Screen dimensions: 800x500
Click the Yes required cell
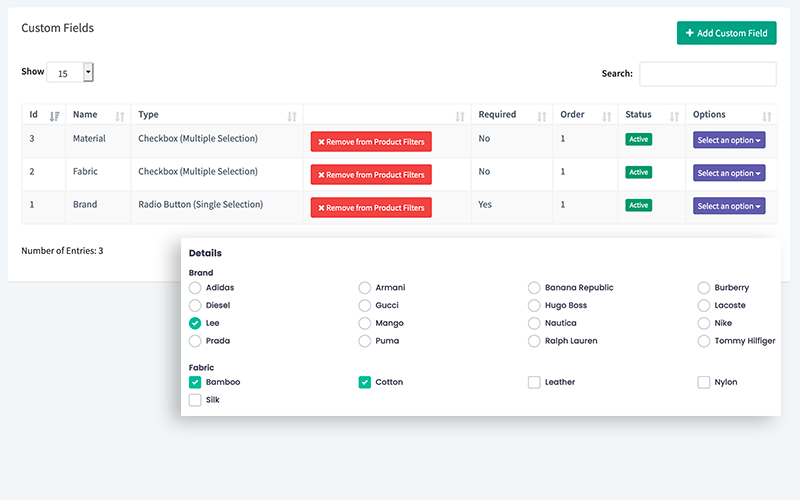[x=512, y=208]
